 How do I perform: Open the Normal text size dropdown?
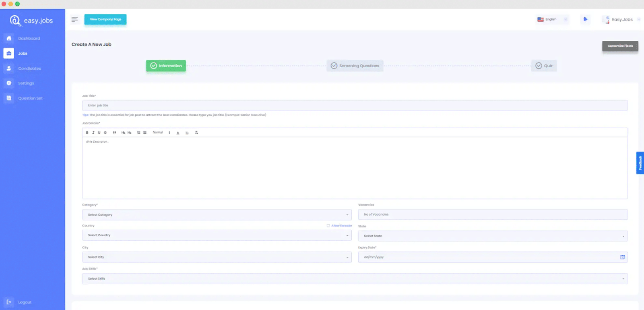pos(161,133)
